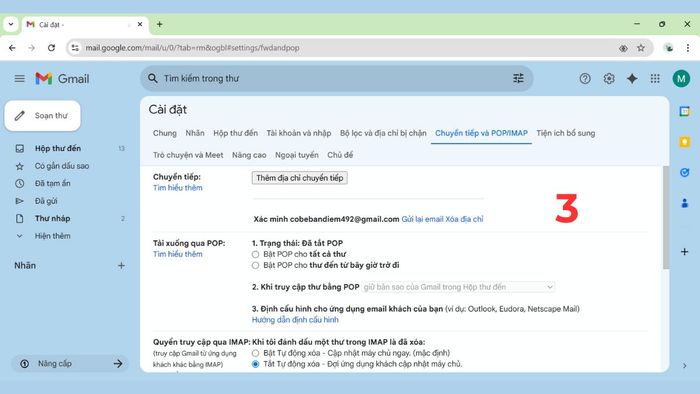Screen dimensions: 700x394
Task: Open Hướng dẫn định cấu hình link
Action: pos(295,320)
